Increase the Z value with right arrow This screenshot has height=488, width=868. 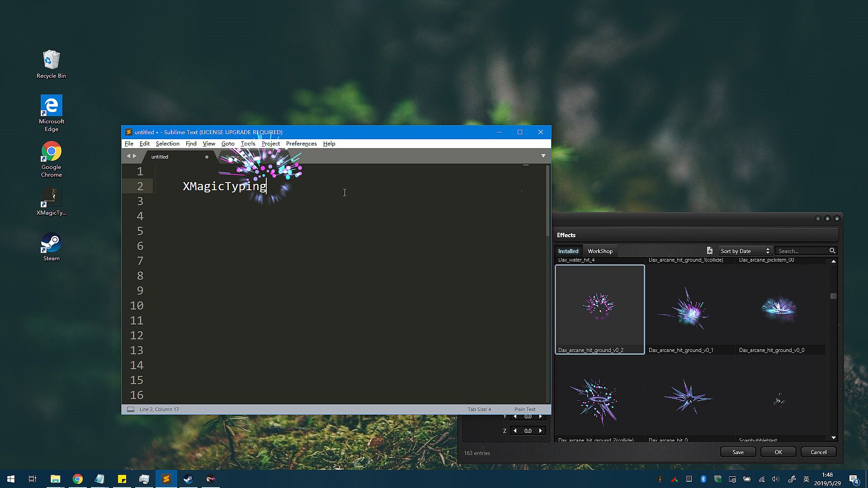[x=541, y=431]
